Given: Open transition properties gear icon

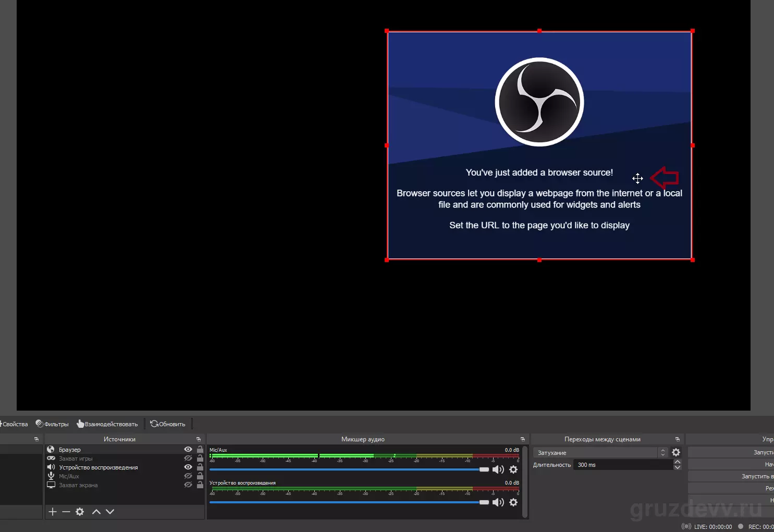Looking at the screenshot, I should click(676, 452).
